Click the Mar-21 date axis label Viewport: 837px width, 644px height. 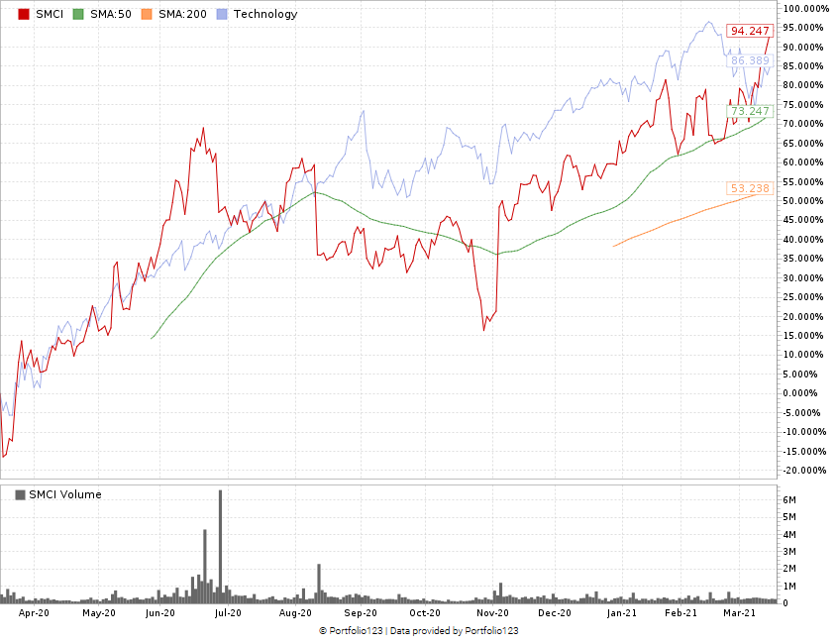739,613
